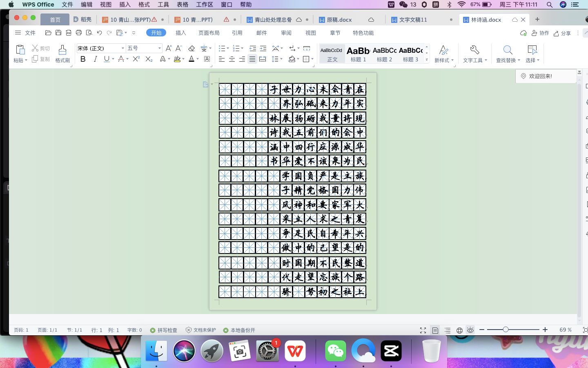The width and height of the screenshot is (588, 368).
Task: Export document to PDF icon
Action: tap(69, 33)
